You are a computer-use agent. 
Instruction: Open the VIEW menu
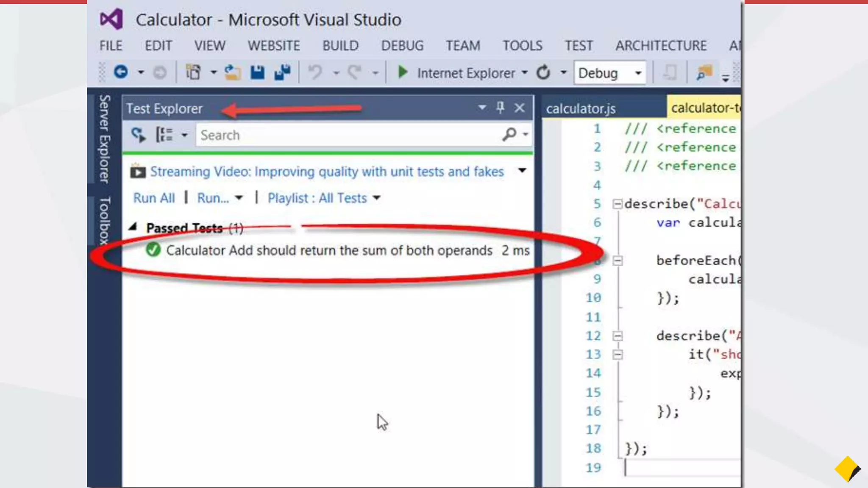[x=209, y=45]
